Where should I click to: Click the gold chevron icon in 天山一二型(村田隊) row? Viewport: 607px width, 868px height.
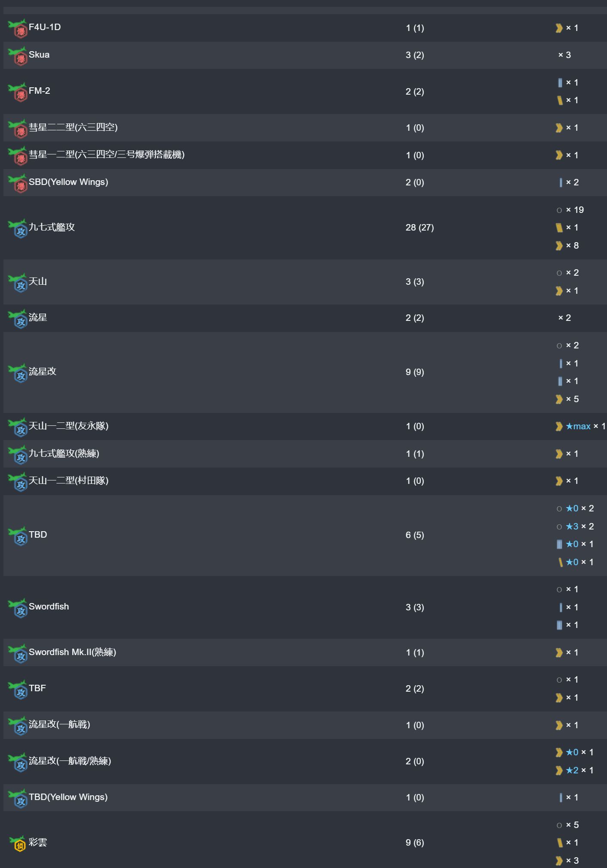tap(559, 481)
